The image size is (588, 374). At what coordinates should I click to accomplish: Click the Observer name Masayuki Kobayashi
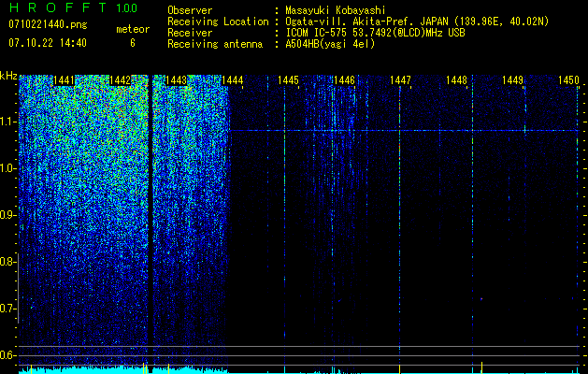pyautogui.click(x=336, y=10)
